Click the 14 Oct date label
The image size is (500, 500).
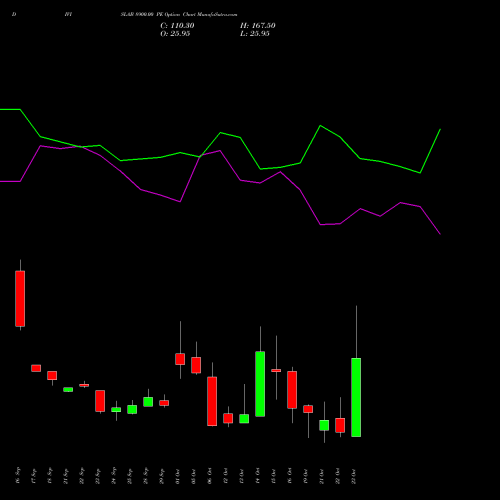(x=258, y=476)
